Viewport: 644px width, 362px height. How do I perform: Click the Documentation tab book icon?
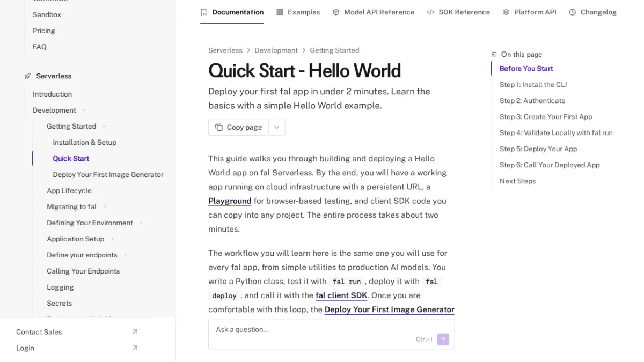coord(203,12)
